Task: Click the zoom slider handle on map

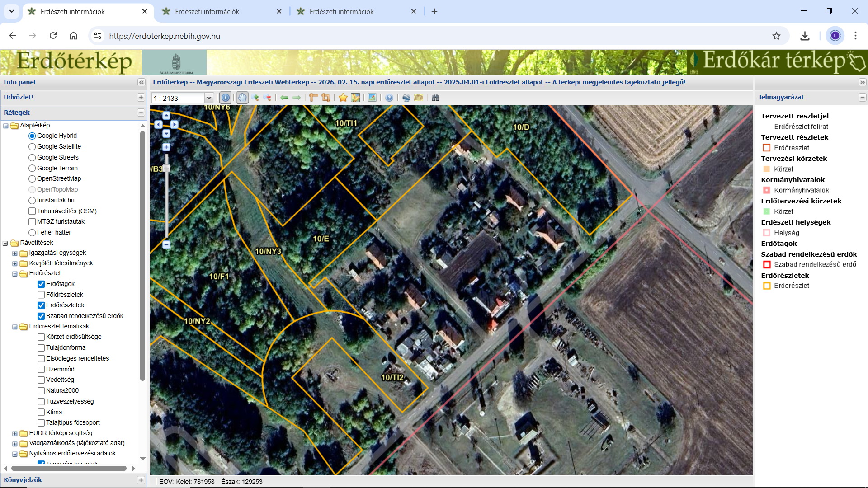Action: 166,169
